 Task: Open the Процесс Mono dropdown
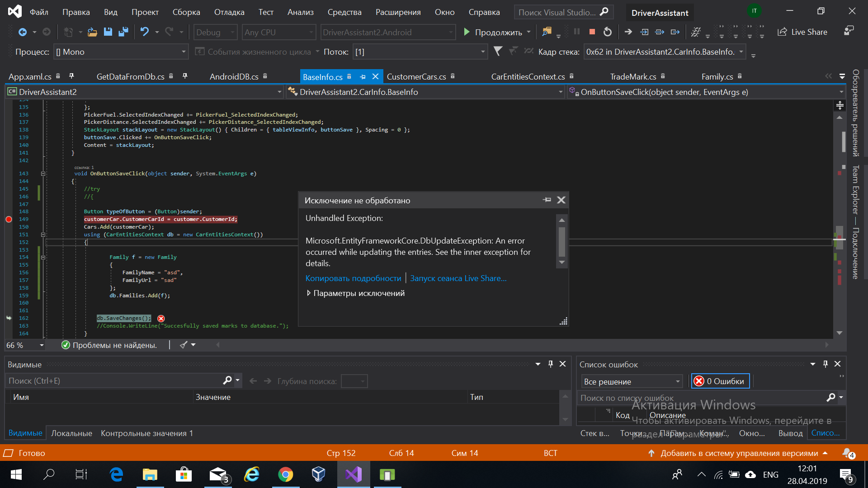point(121,52)
